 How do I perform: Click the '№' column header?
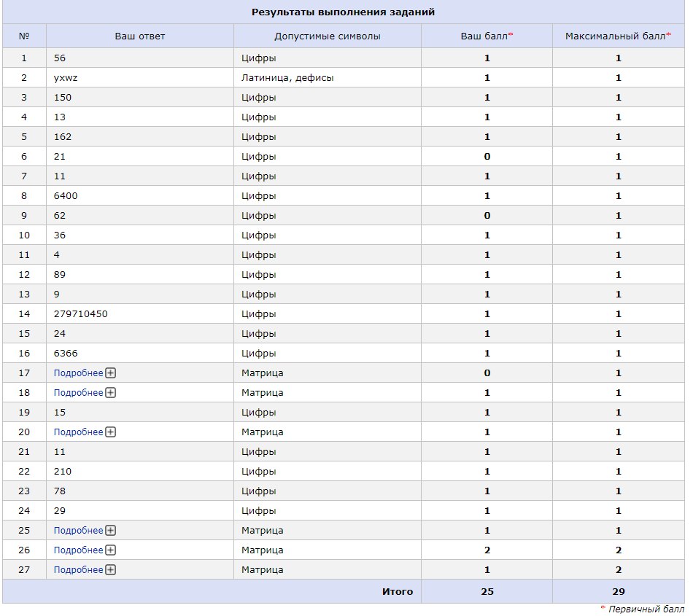click(24, 36)
